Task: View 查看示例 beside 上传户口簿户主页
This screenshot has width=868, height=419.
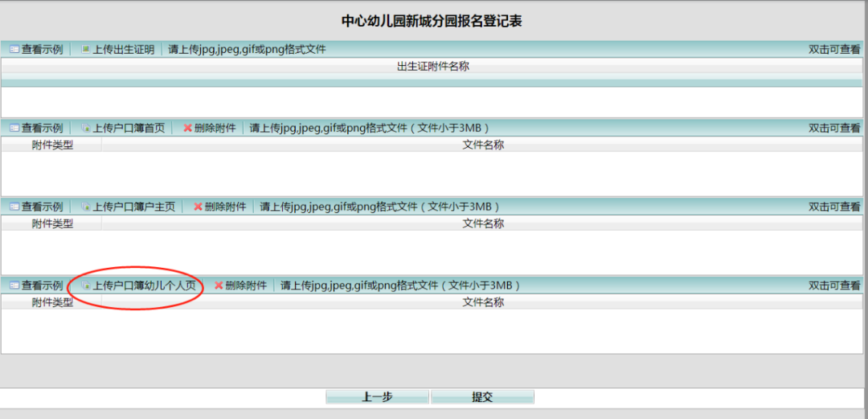Action: click(x=36, y=207)
